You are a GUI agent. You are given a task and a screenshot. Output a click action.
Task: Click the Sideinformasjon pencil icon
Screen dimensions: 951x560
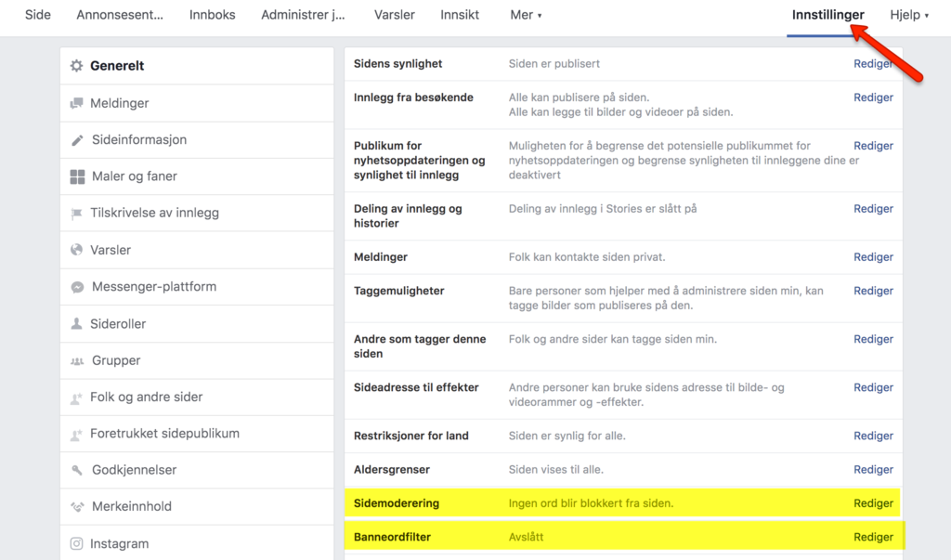click(x=77, y=140)
